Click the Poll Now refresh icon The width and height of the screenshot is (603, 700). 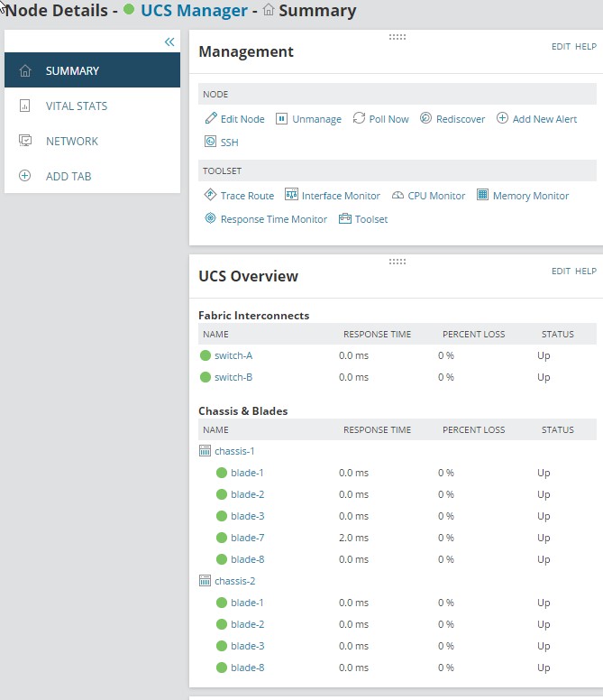click(359, 118)
